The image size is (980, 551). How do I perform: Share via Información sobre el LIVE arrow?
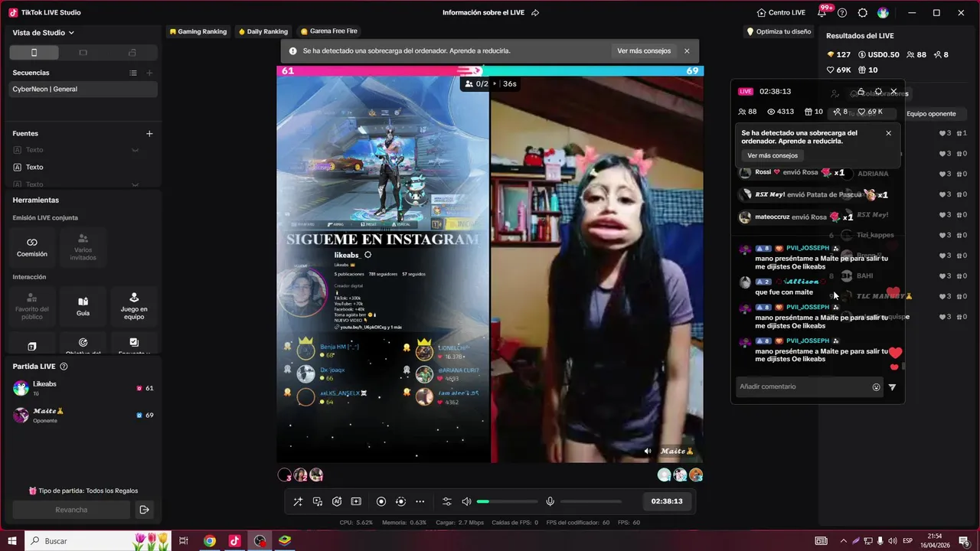[535, 13]
